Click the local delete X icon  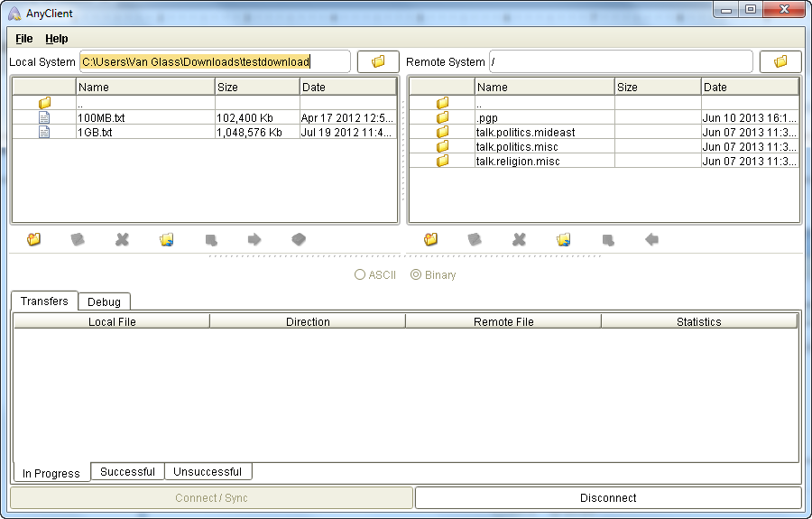click(122, 239)
